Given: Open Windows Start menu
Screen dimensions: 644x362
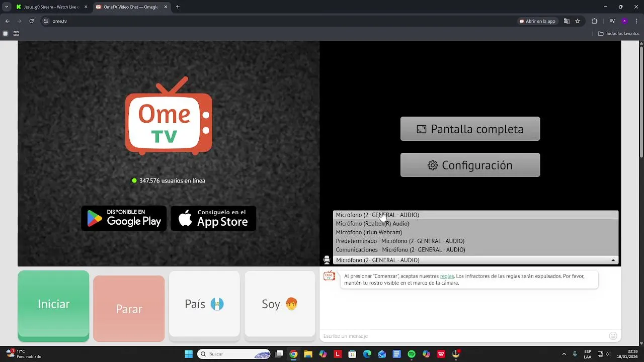Looking at the screenshot, I should point(189,354).
